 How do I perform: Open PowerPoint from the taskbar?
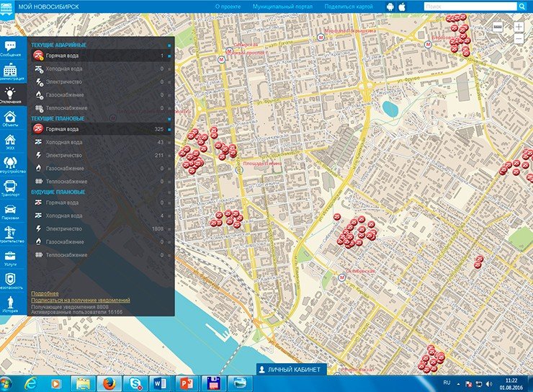187,384
